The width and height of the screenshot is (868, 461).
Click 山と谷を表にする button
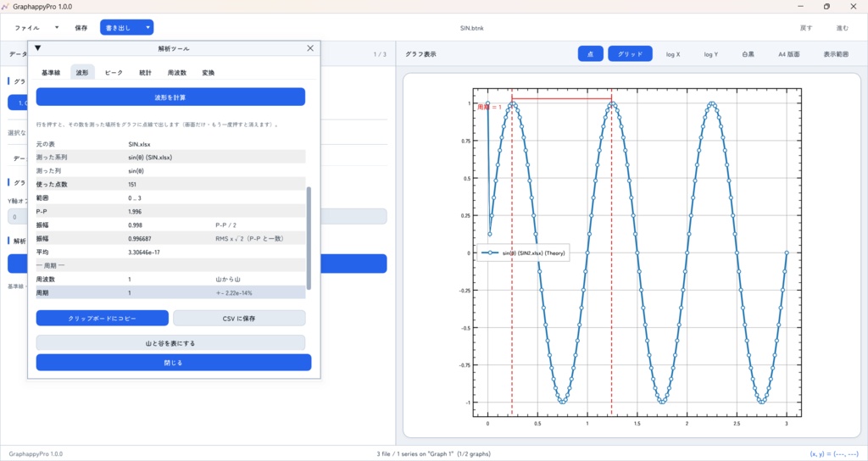(x=170, y=343)
